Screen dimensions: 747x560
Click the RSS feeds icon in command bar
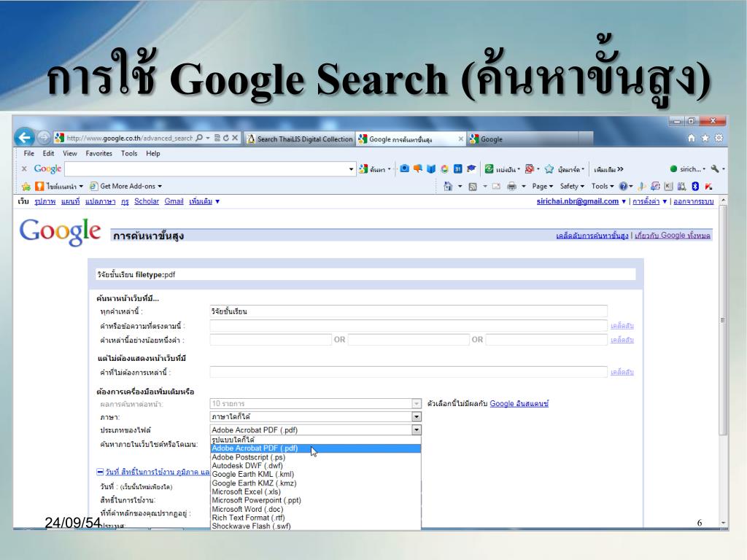point(473,187)
